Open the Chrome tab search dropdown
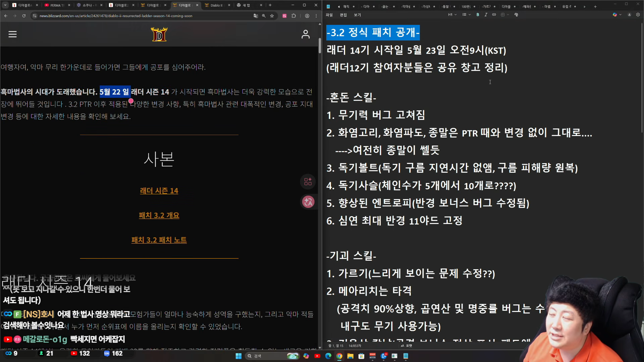The width and height of the screenshot is (644, 362). [5, 5]
